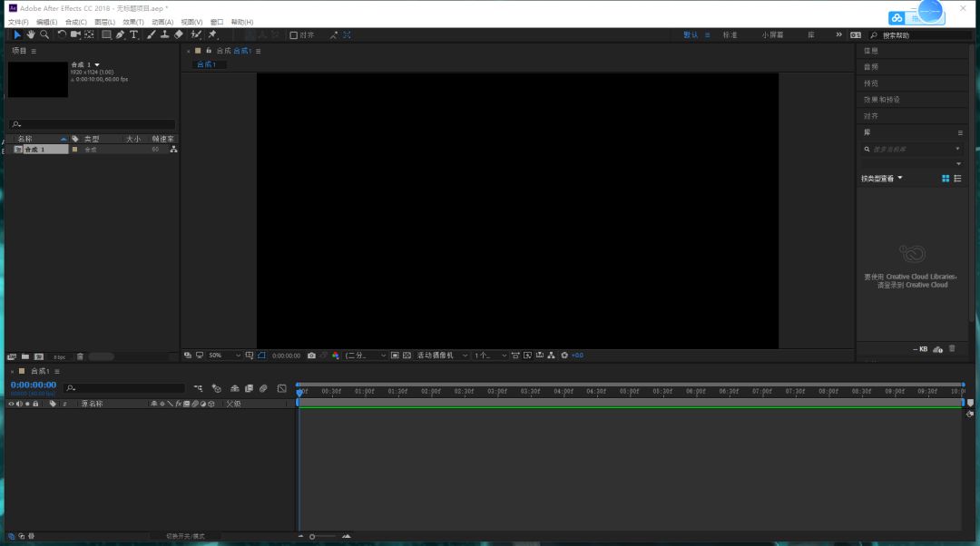Open the viewer resolution dropdown
This screenshot has height=546, width=980.
click(366, 356)
